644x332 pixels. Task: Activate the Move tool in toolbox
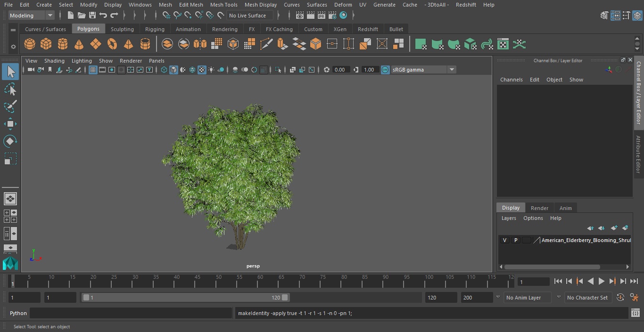pos(10,124)
